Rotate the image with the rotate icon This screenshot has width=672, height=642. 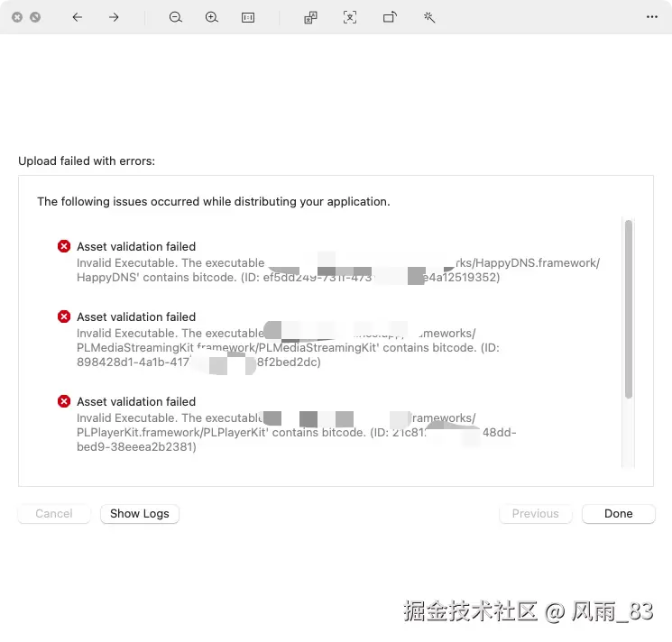(390, 17)
